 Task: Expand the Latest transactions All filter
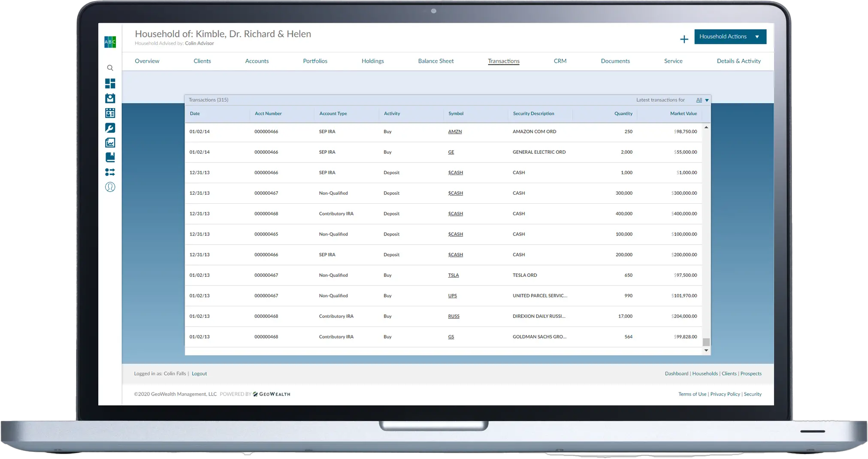[702, 100]
